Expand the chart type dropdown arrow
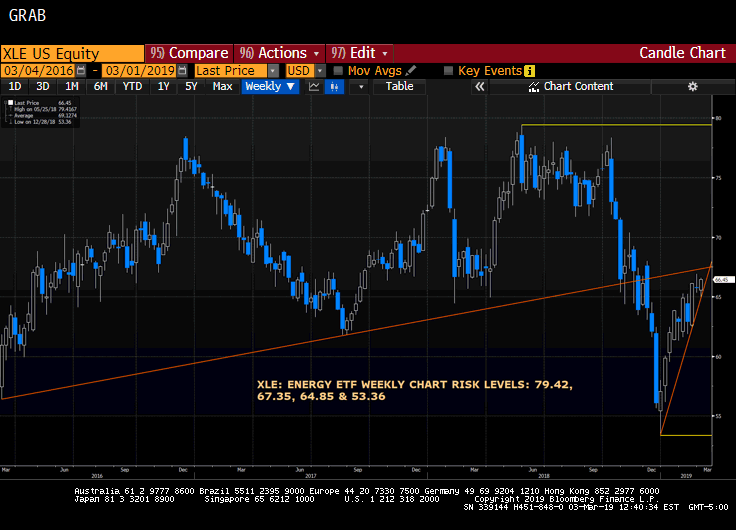The width and height of the screenshot is (736, 530). [x=360, y=86]
